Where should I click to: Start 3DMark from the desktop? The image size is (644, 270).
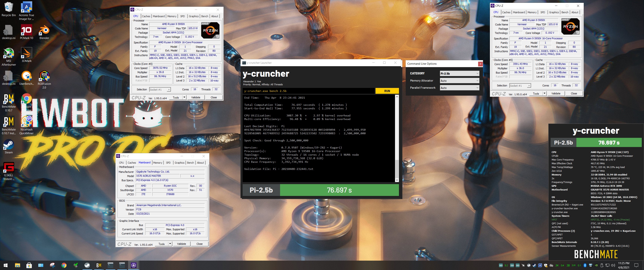[26, 55]
